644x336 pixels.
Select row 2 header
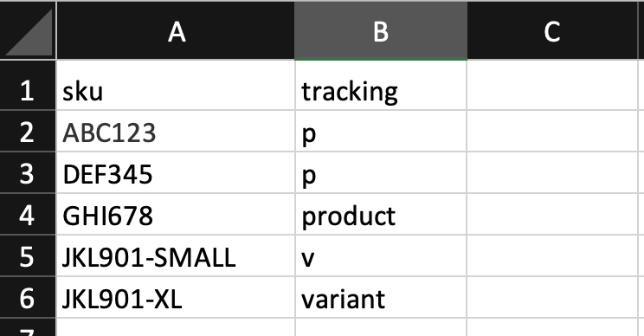pyautogui.click(x=28, y=131)
